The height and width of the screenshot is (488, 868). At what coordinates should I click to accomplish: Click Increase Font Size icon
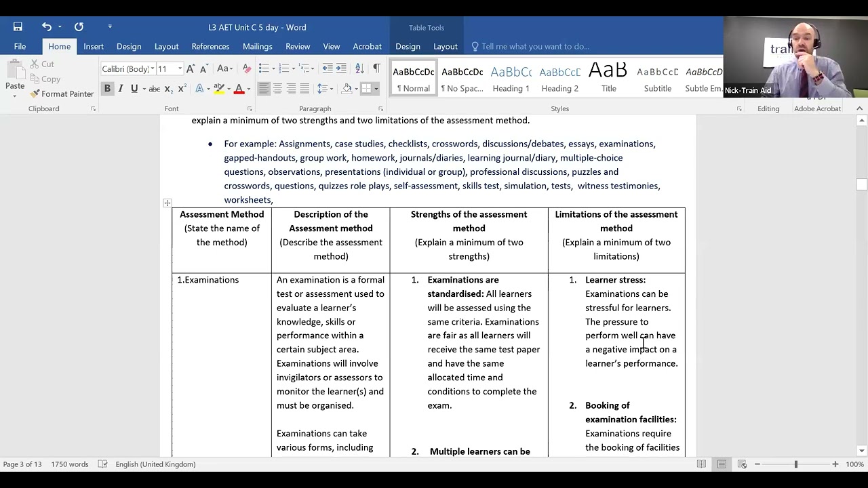pos(191,68)
